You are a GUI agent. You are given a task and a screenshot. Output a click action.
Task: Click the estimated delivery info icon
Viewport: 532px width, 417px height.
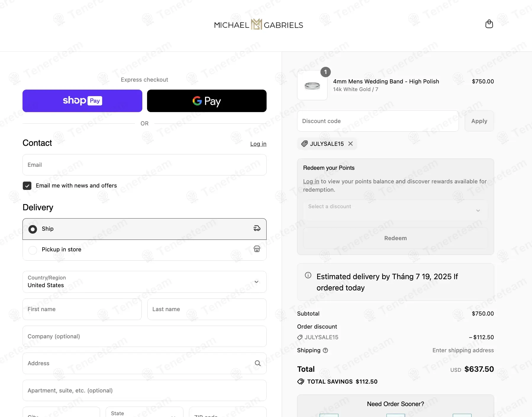(308, 275)
